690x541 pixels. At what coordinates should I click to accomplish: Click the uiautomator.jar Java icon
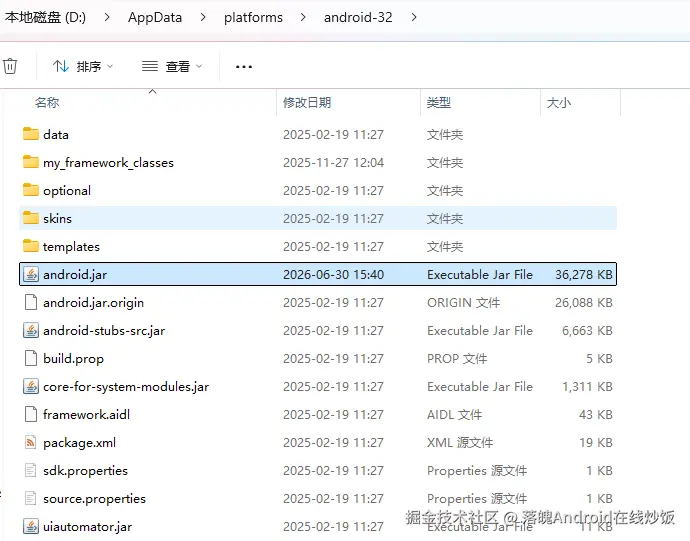coord(30,526)
